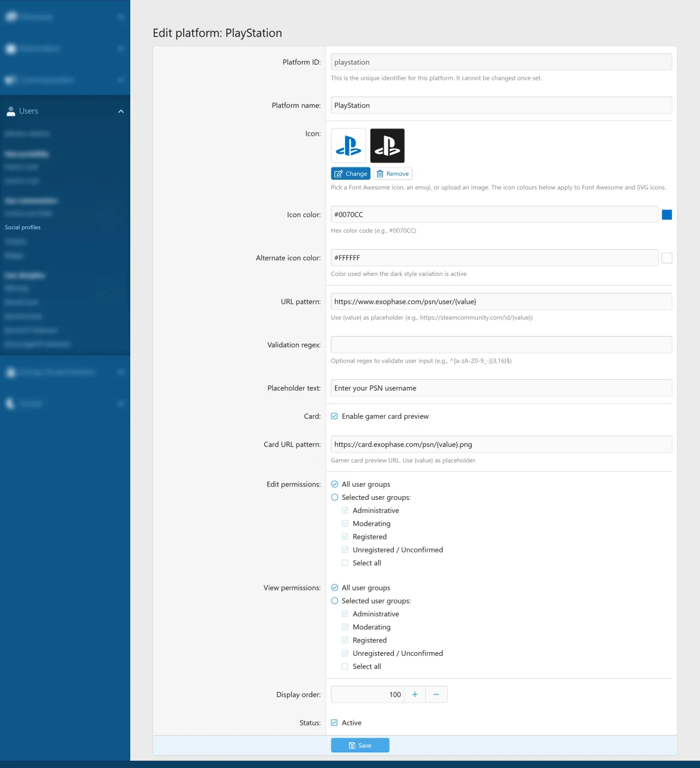Select All user groups under Edit permissions
Viewport: 700px width, 768px height.
coord(335,484)
